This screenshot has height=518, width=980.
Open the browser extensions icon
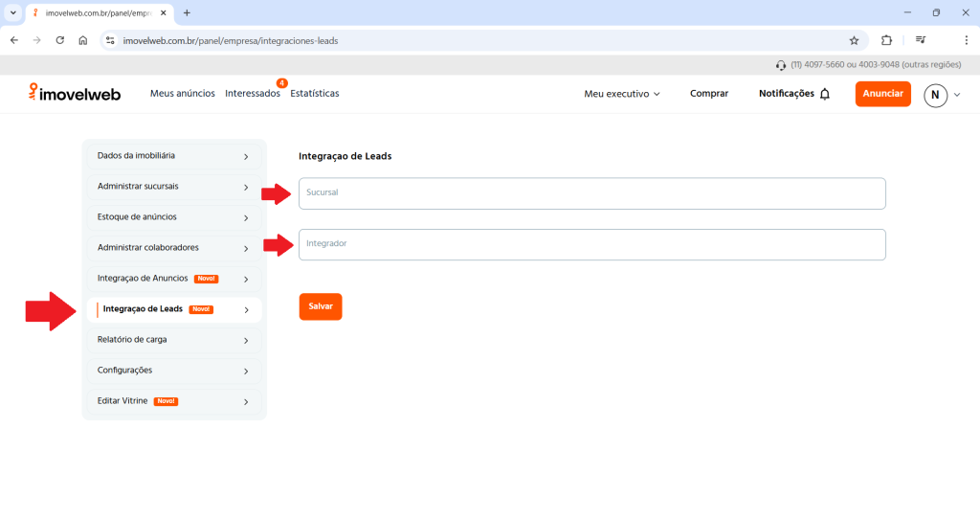pyautogui.click(x=886, y=40)
